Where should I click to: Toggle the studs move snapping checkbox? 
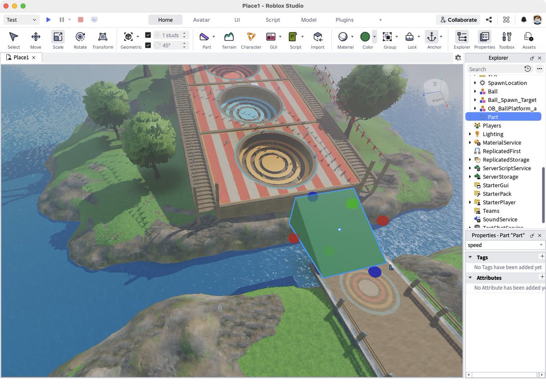click(148, 35)
